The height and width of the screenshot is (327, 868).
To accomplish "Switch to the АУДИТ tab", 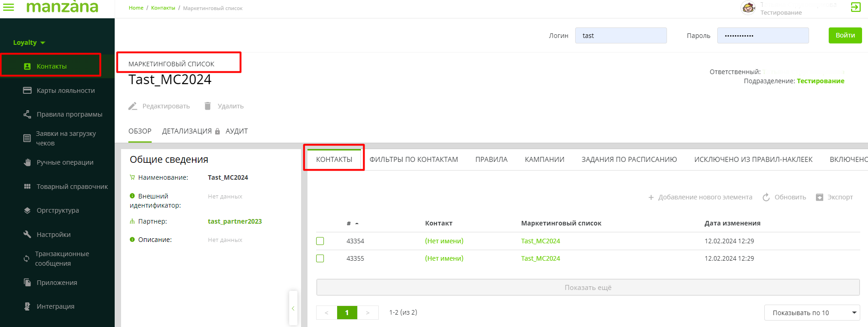I will click(237, 131).
